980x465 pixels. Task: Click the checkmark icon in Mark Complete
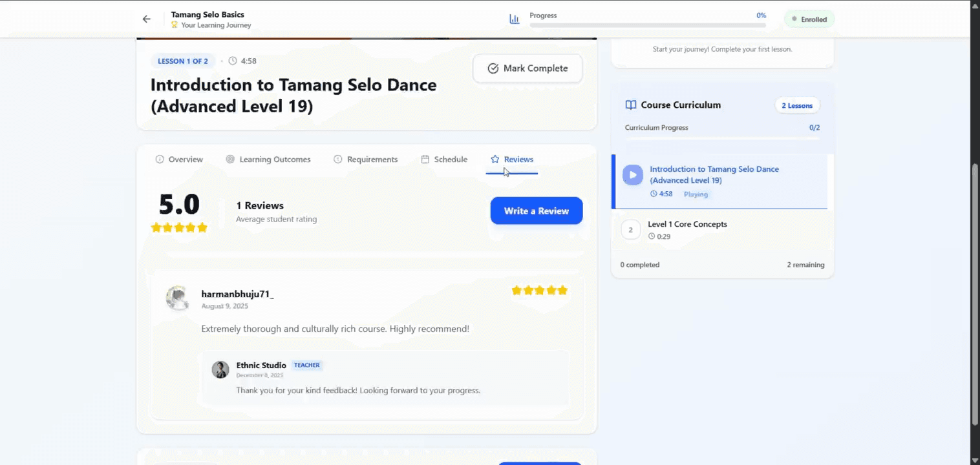(x=493, y=68)
